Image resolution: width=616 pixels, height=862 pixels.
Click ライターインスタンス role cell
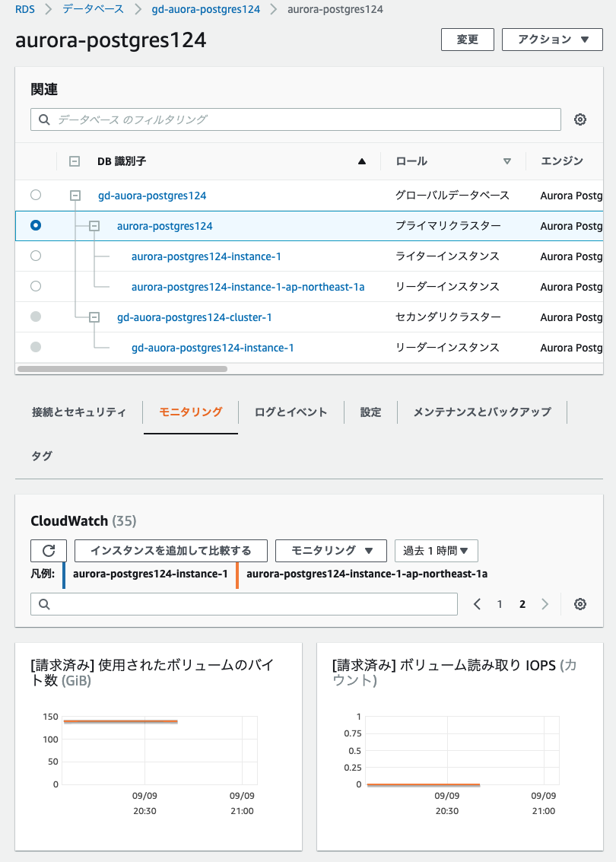click(447, 256)
